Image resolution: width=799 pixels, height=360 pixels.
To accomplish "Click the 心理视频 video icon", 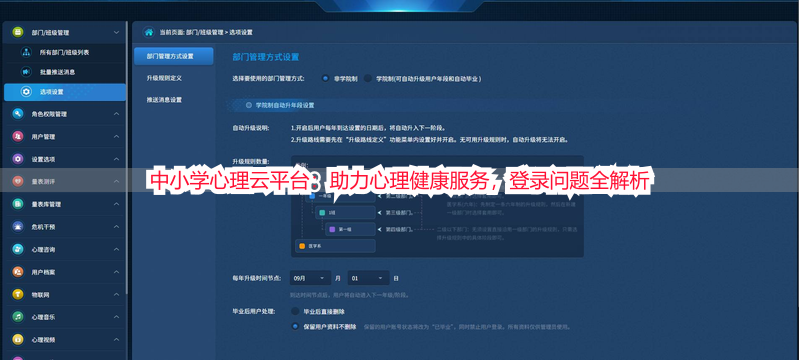I will [x=18, y=339].
